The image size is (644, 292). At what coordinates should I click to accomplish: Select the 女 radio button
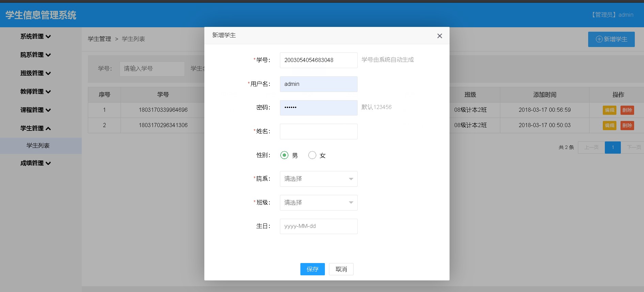tap(312, 155)
